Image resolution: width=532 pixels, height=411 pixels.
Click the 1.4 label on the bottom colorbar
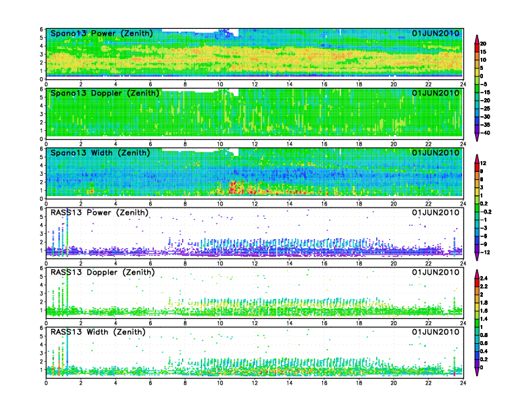[484, 319]
